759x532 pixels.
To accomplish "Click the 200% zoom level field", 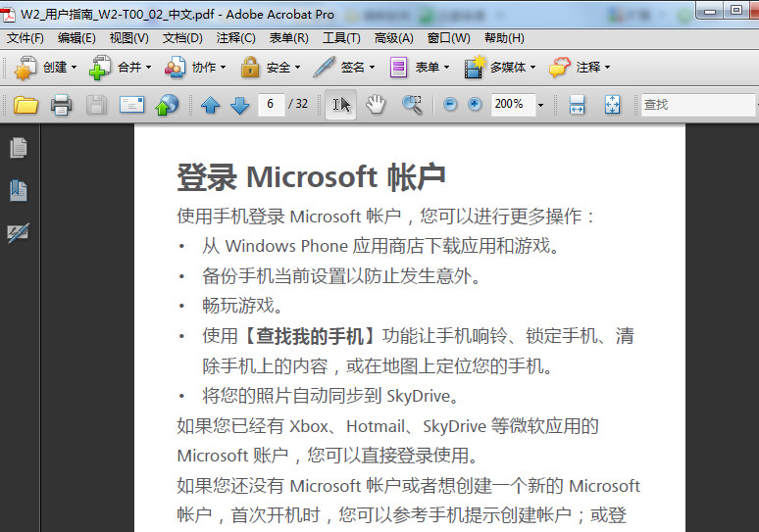I will pyautogui.click(x=513, y=104).
